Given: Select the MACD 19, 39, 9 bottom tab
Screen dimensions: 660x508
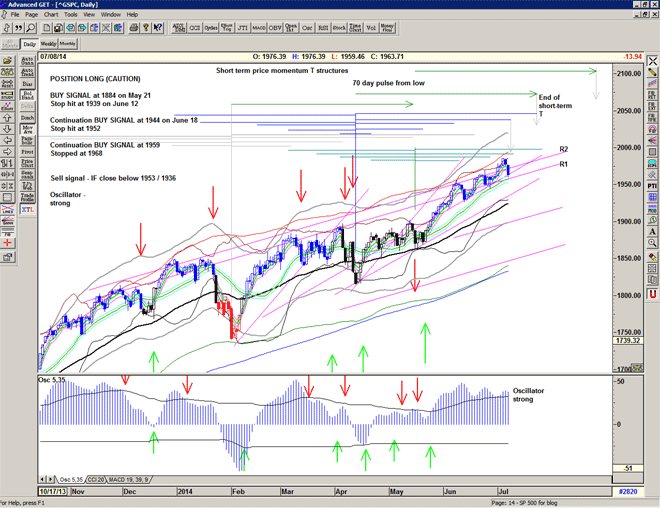Looking at the screenshot, I should click(126, 479).
